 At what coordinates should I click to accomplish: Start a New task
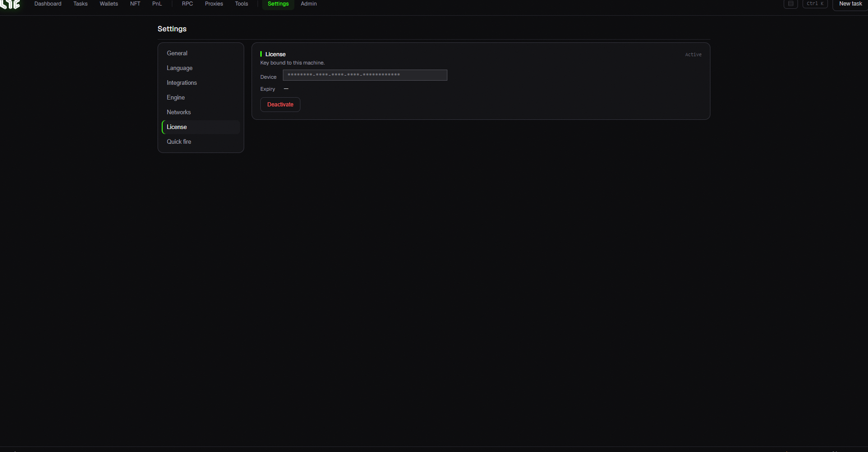pos(850,4)
